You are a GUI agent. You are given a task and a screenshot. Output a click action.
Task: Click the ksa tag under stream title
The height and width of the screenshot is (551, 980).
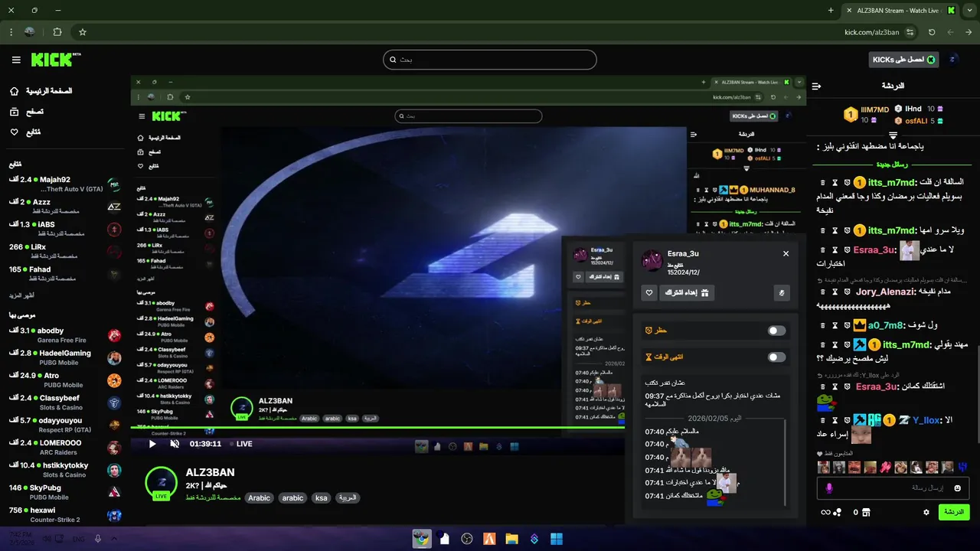pyautogui.click(x=321, y=497)
